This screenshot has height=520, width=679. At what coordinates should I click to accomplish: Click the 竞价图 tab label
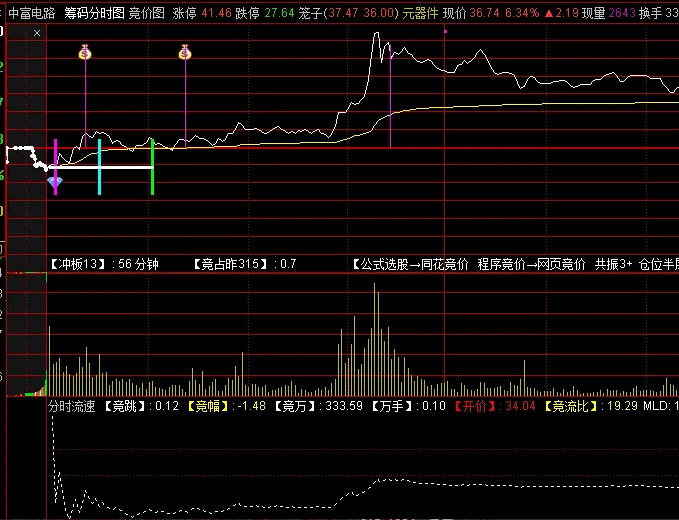coord(147,13)
